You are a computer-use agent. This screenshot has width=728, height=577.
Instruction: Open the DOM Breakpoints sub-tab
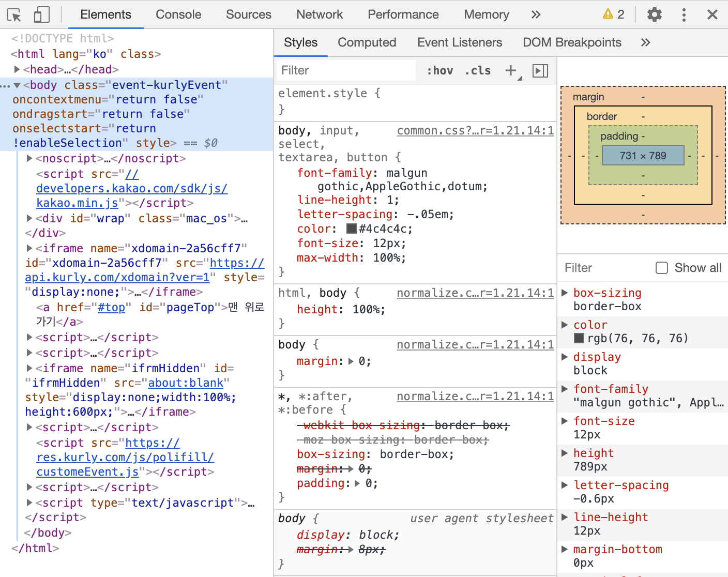click(572, 42)
